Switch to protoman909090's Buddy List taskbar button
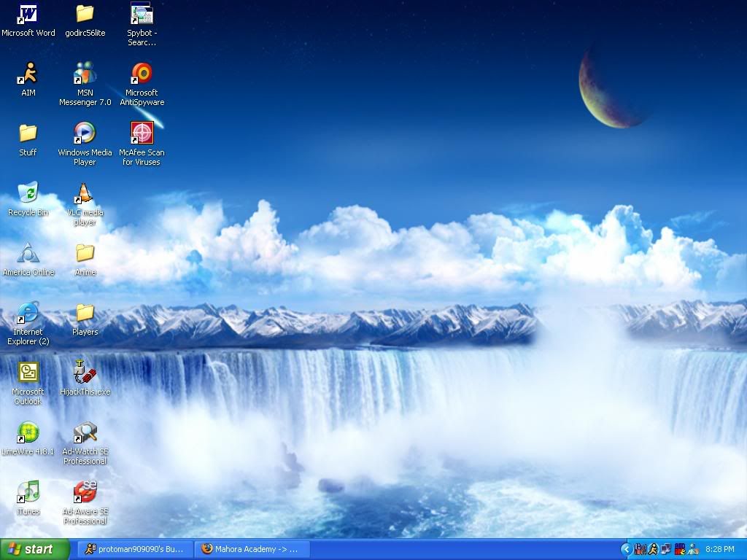Viewport: 747px width, 560px height. pyautogui.click(x=135, y=549)
